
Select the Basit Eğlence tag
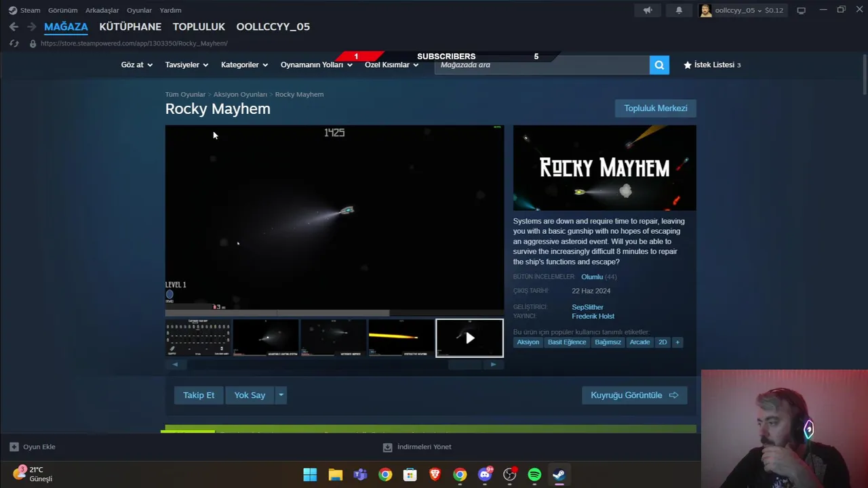[567, 342]
